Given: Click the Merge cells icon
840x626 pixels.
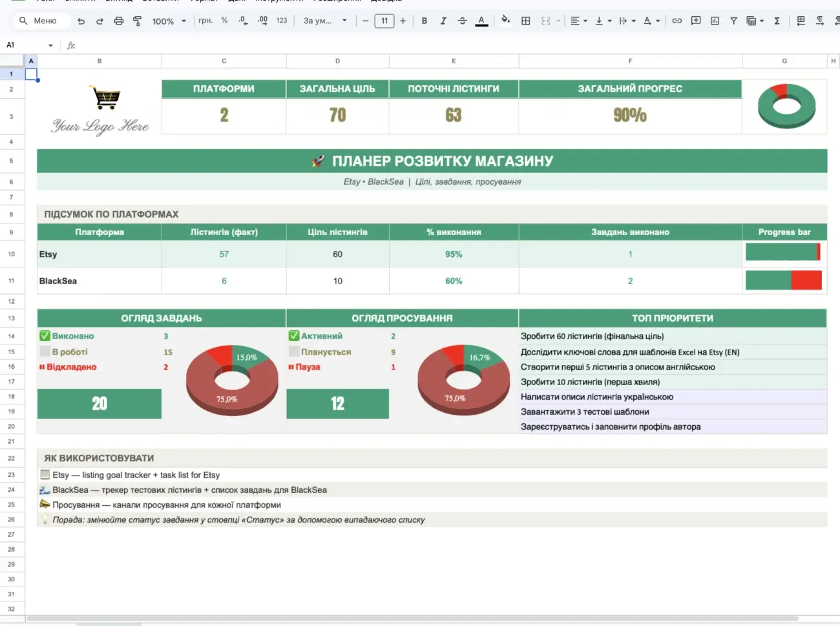Looking at the screenshot, I should point(546,21).
